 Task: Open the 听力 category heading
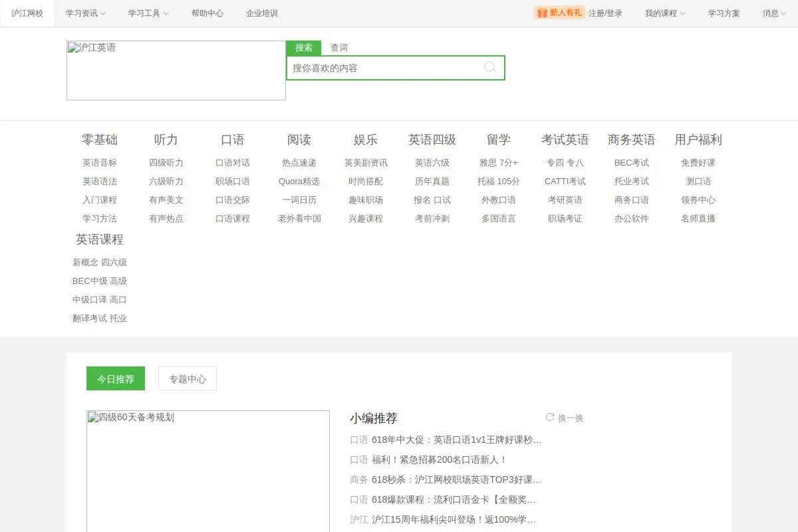click(x=166, y=140)
